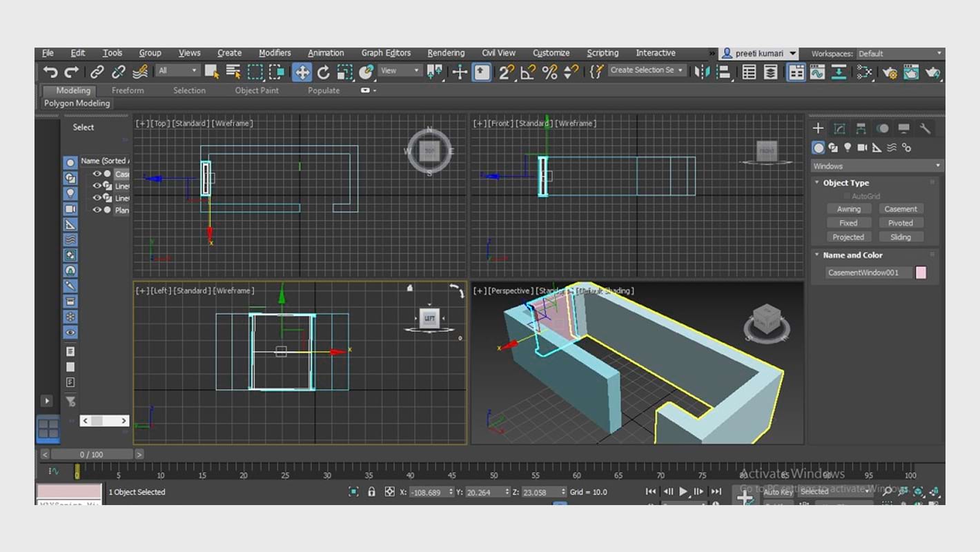The height and width of the screenshot is (552, 980).
Task: Select the Lights category icon in Create panel
Action: [x=847, y=148]
